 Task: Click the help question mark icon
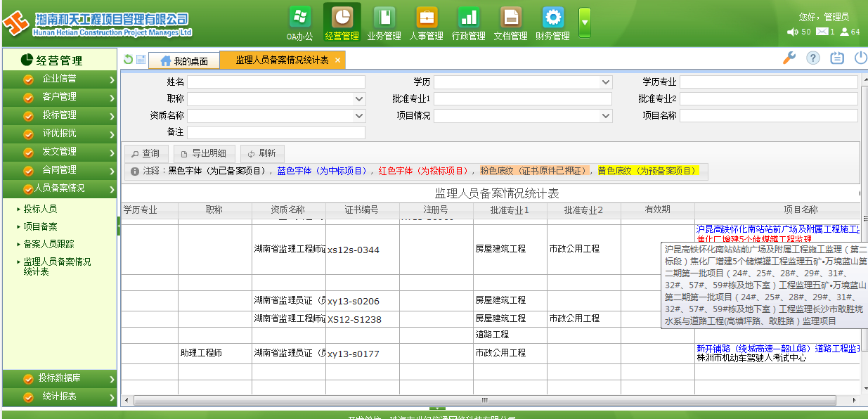click(x=812, y=58)
